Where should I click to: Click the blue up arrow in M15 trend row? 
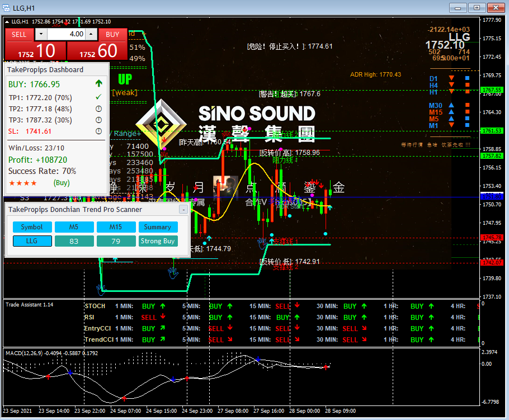coord(451,112)
